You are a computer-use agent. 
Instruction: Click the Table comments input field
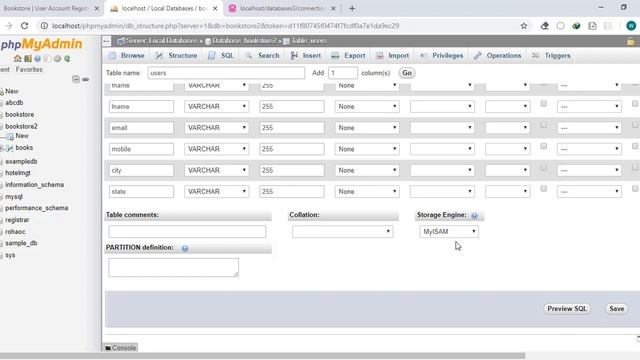187,231
